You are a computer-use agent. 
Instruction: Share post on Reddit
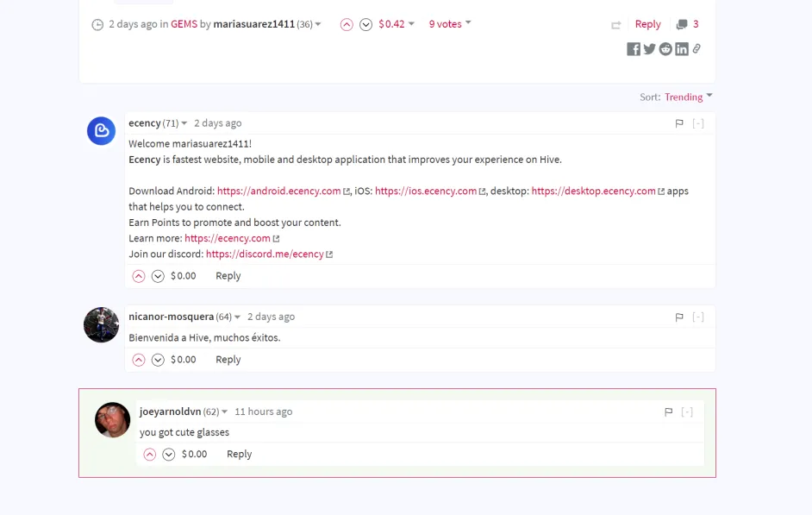(665, 48)
